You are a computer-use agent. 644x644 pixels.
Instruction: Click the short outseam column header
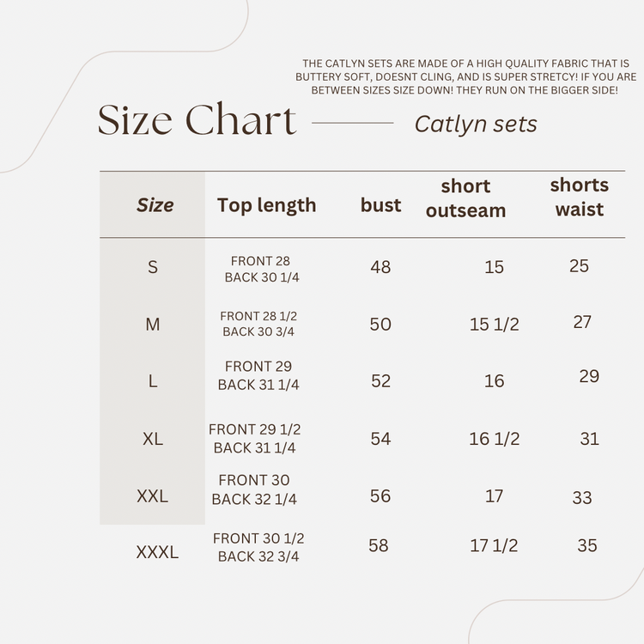pyautogui.click(x=465, y=198)
